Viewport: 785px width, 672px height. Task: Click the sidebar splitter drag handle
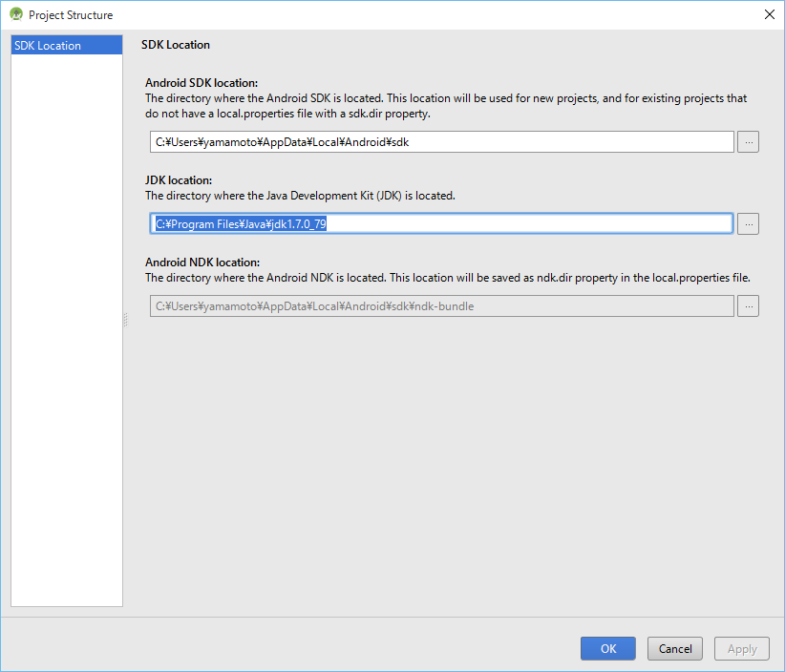[x=124, y=322]
